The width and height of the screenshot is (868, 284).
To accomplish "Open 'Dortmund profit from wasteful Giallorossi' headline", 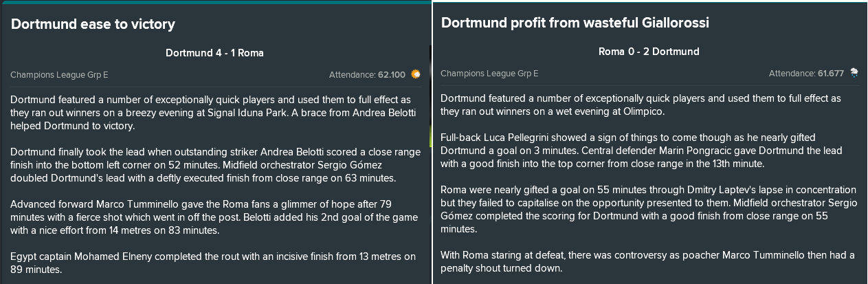I will 575,23.
